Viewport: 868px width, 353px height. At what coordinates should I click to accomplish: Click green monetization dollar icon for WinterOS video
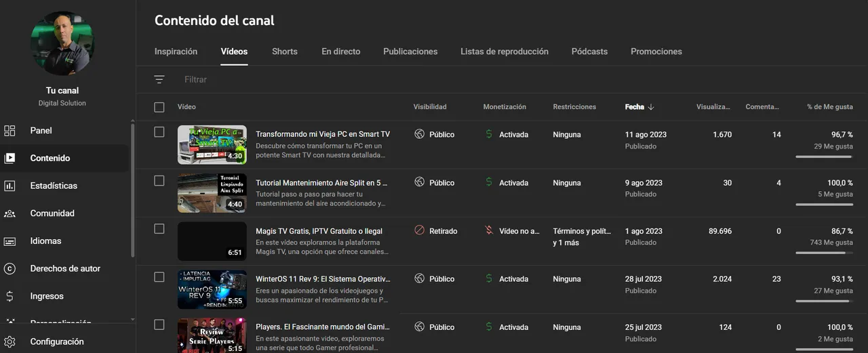489,278
